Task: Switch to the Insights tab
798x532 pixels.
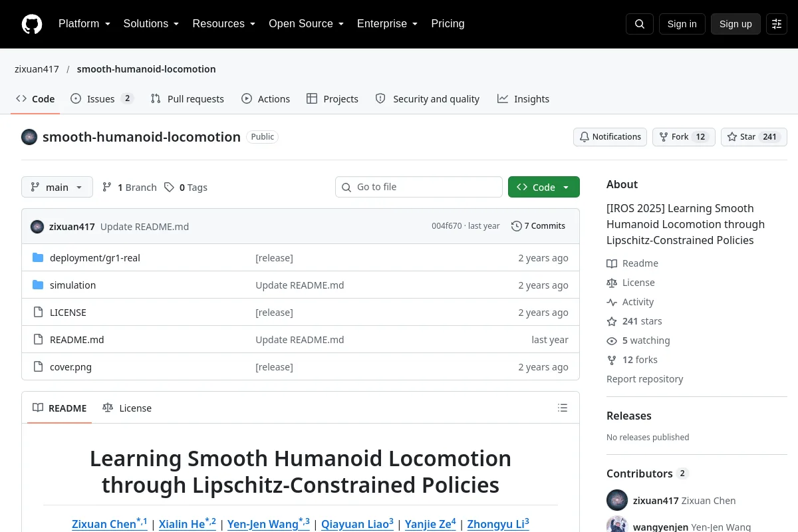Action: tap(523, 99)
